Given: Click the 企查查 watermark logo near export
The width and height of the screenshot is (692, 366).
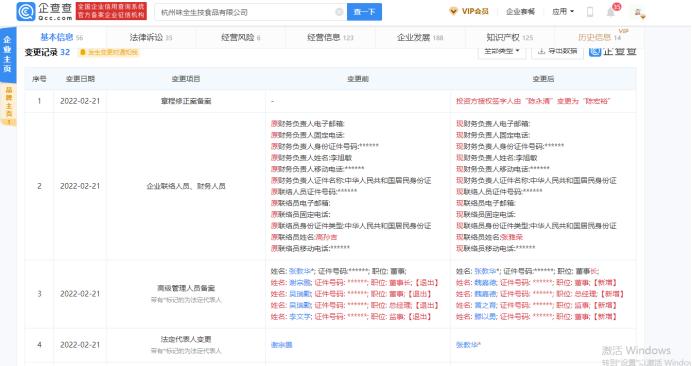Looking at the screenshot, I should 613,51.
